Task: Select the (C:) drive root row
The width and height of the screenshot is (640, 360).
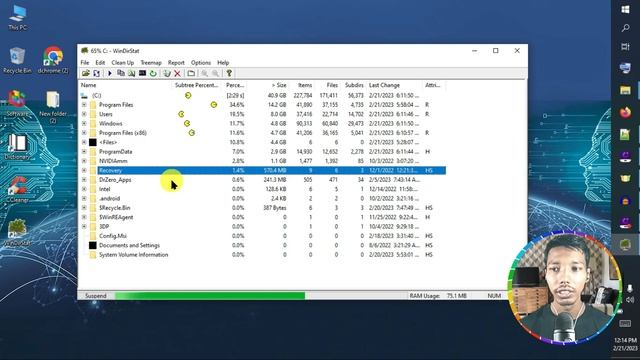Action: pyautogui.click(x=262, y=96)
